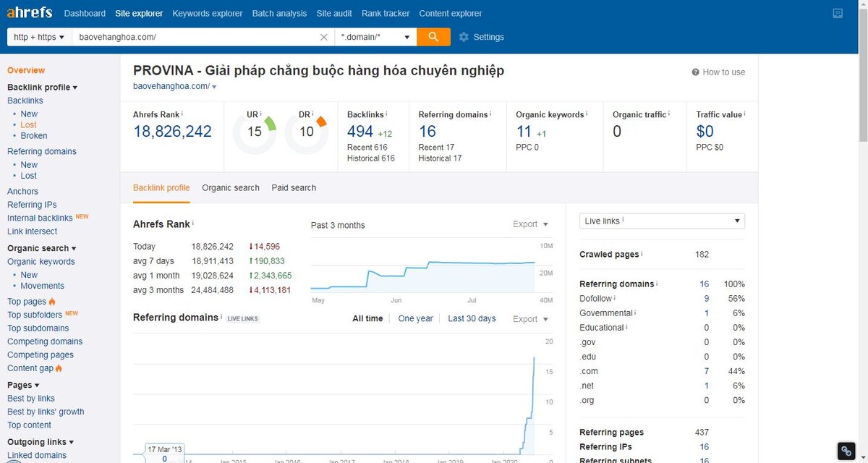Click the info icon beside Organic traffic
Viewport: 868px width, 463px height.
669,114
